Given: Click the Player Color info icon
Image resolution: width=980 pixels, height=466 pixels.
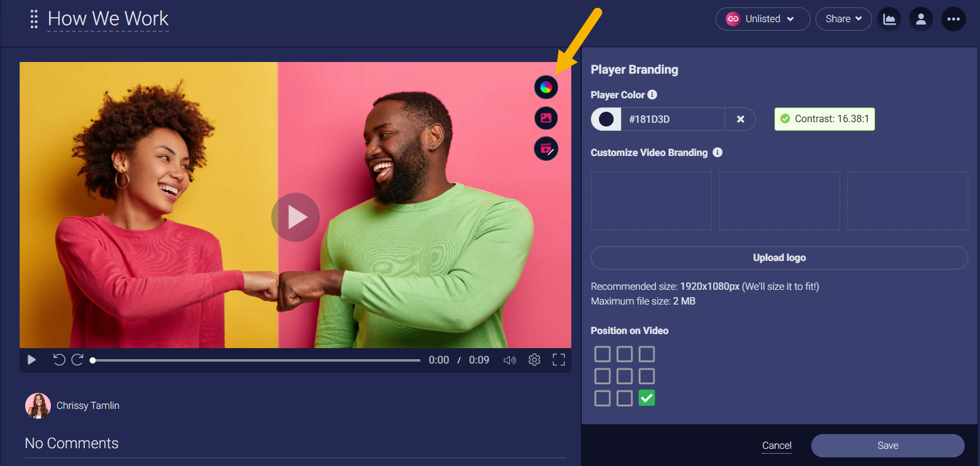Looking at the screenshot, I should pos(652,95).
